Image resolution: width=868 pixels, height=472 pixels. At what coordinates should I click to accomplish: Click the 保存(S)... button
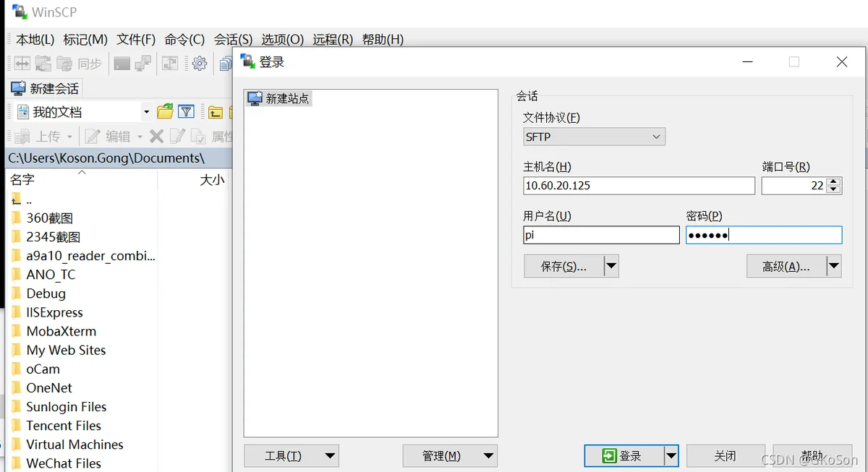563,266
